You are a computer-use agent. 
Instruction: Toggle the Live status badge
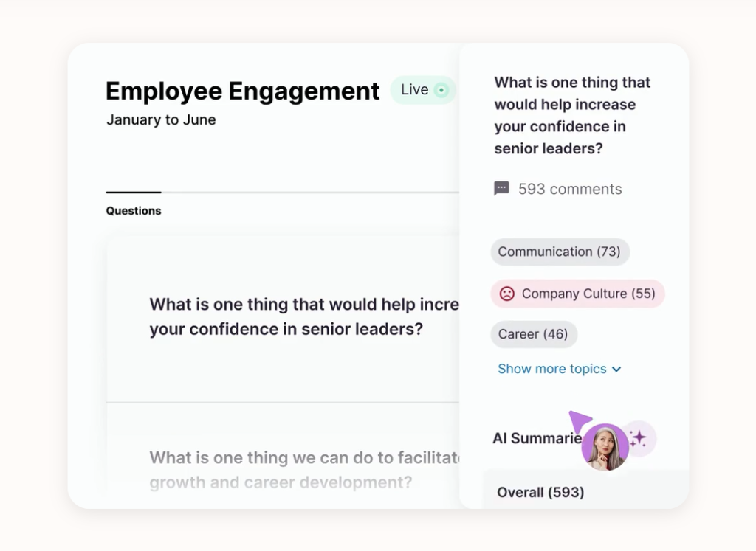pos(423,90)
